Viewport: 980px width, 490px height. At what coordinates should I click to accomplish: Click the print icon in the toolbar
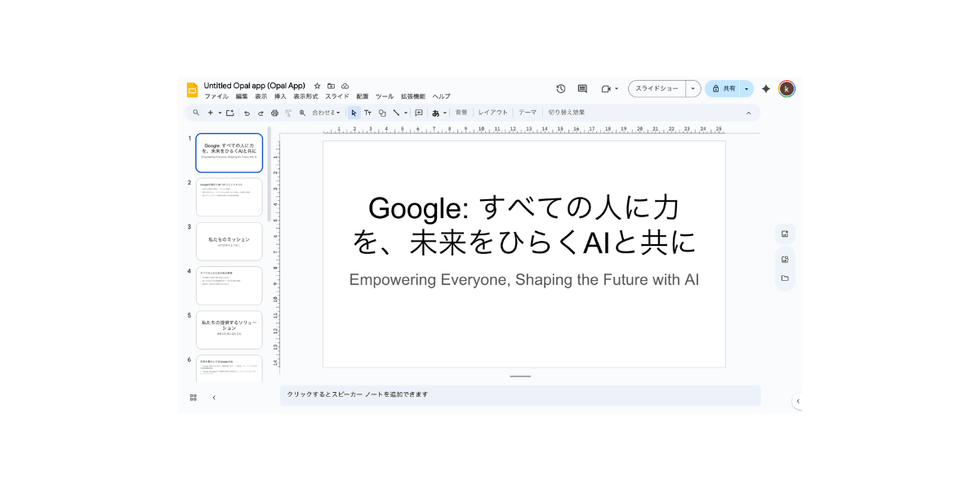tap(274, 113)
